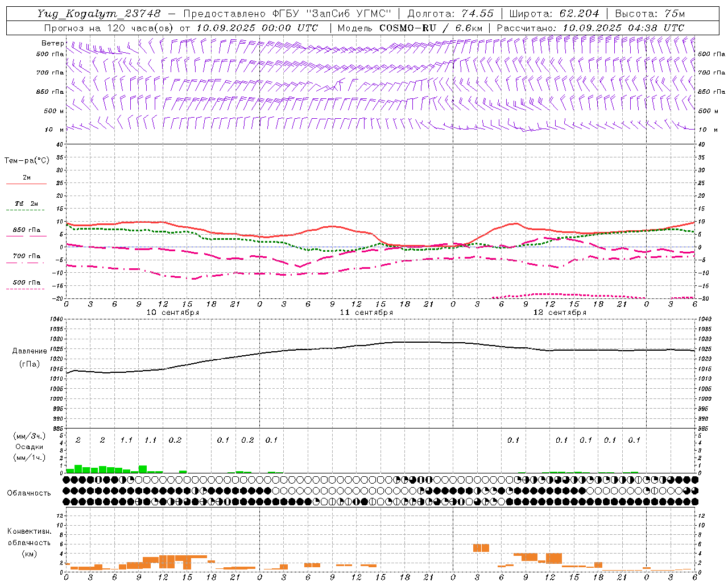This screenshot has height=582, width=728.
Task: Click the 850 гПа wind level label on left
Action: click(x=50, y=92)
